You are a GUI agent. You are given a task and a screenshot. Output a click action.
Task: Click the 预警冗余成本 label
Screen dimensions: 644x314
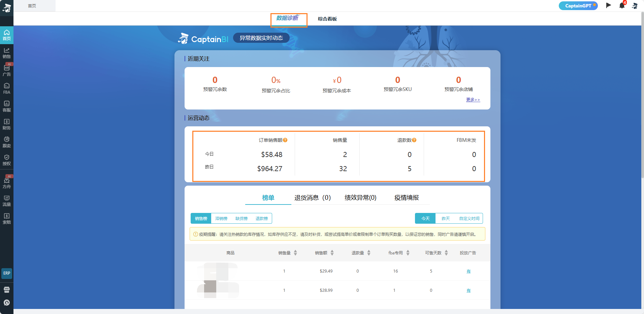point(337,91)
